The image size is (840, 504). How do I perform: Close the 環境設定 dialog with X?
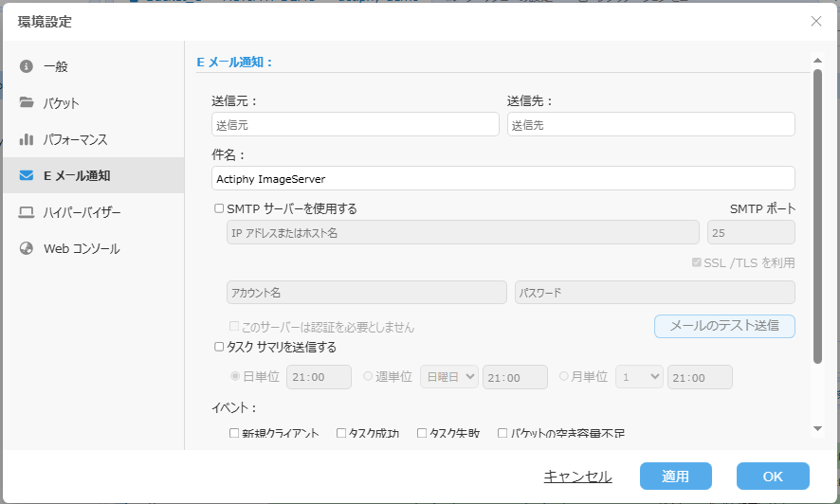[x=816, y=21]
